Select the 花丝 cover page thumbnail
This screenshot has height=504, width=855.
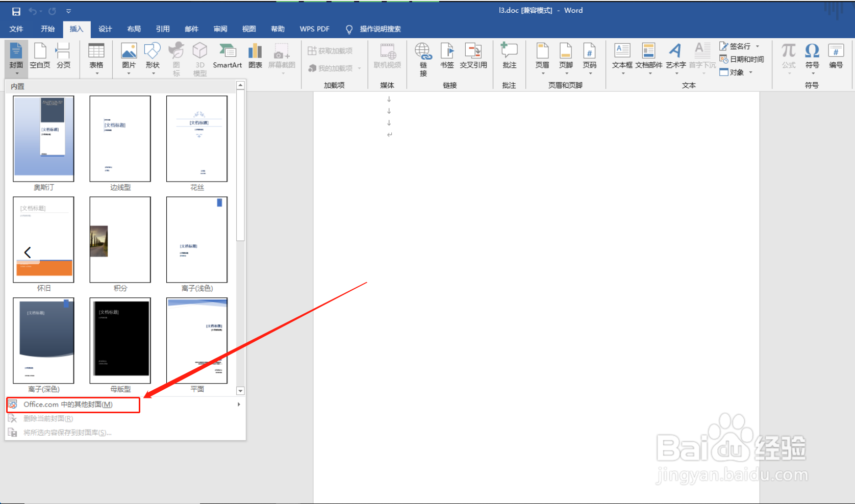pyautogui.click(x=197, y=139)
